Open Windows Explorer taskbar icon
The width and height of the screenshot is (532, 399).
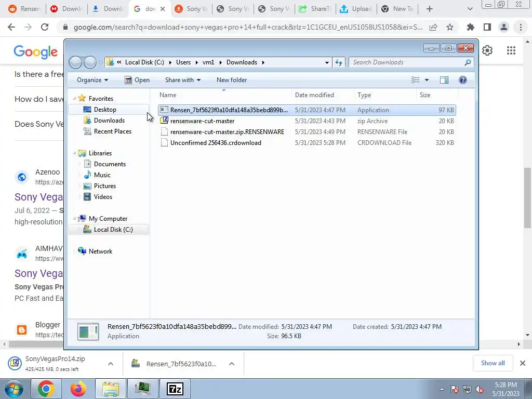tap(111, 389)
